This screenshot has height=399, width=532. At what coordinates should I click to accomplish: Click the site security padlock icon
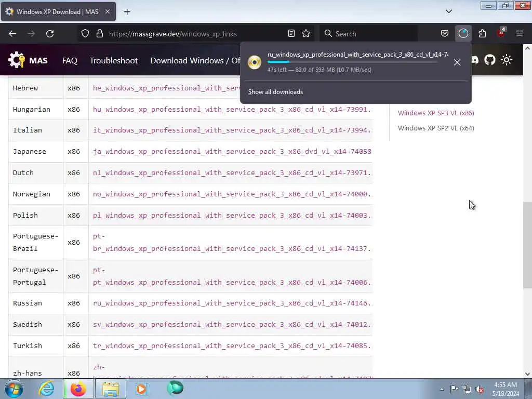(99, 34)
